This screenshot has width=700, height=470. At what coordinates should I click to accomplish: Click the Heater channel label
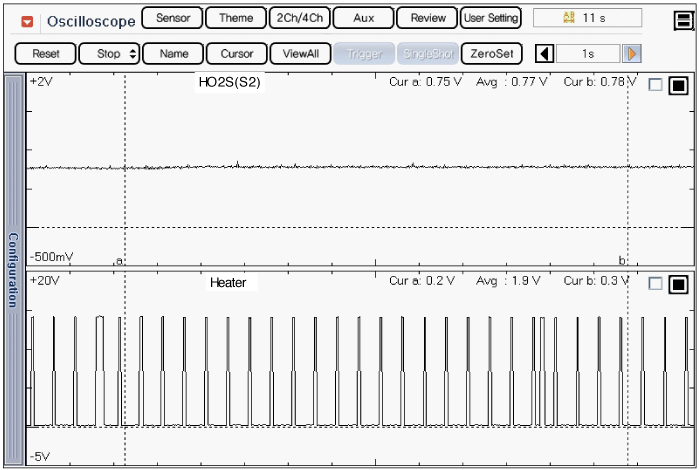[x=228, y=283]
